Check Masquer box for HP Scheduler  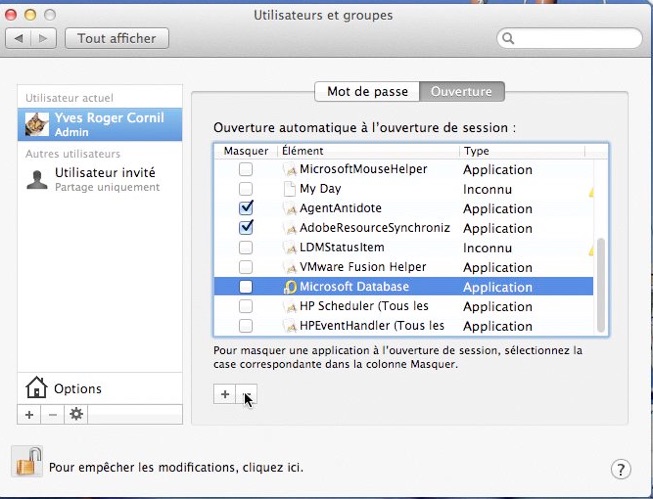[246, 306]
